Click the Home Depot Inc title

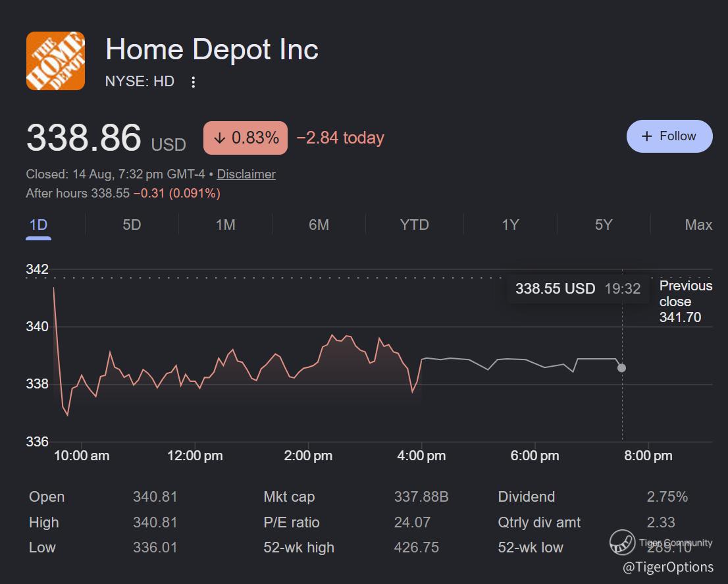coord(212,49)
